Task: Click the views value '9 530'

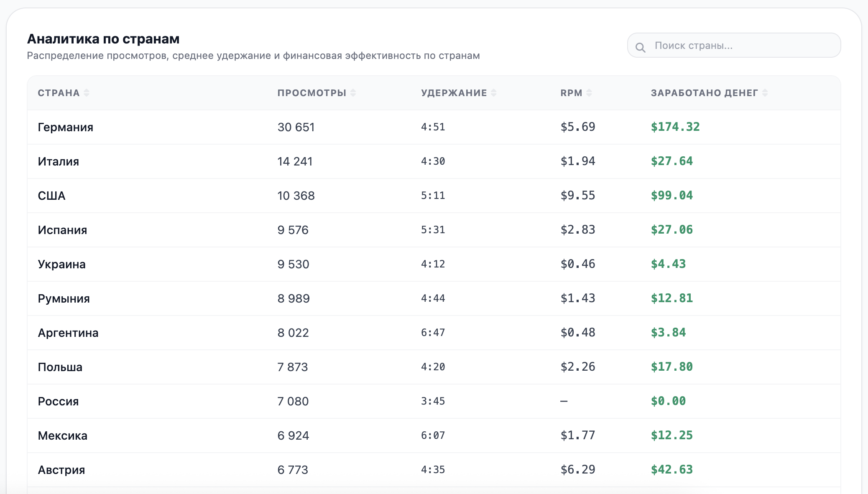Action: 293,264
